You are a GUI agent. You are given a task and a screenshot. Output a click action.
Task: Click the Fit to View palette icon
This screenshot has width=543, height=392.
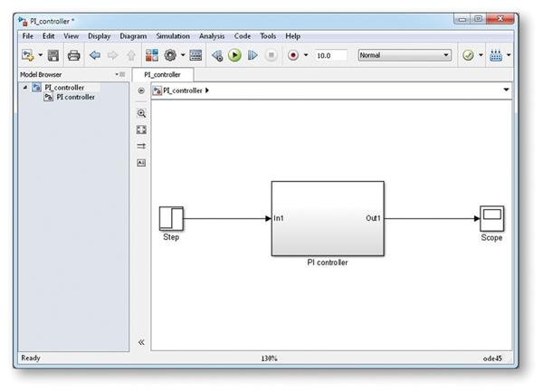141,129
